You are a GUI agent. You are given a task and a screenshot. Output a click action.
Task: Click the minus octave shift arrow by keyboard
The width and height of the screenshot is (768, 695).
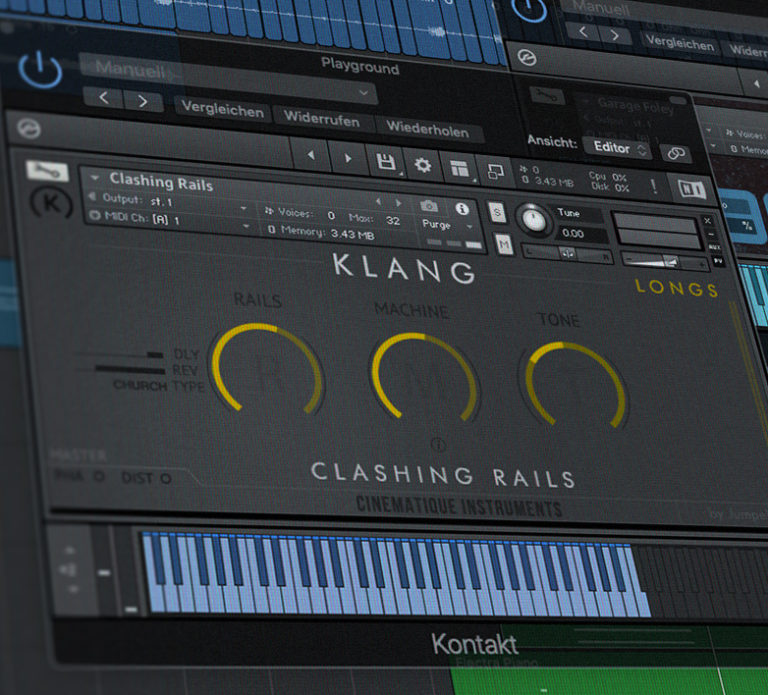(72, 589)
